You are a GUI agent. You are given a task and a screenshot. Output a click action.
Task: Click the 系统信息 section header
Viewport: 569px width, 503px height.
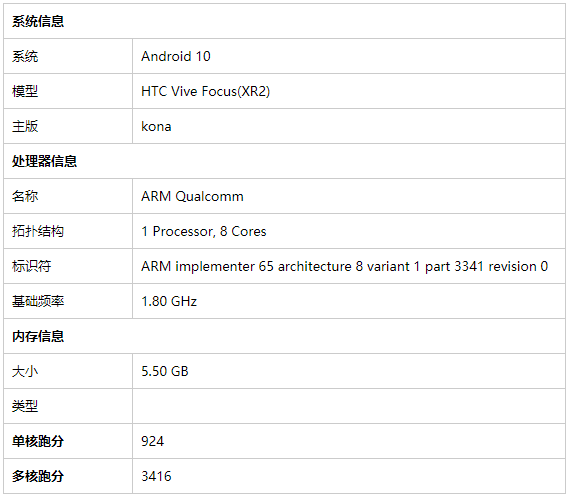(x=38, y=21)
